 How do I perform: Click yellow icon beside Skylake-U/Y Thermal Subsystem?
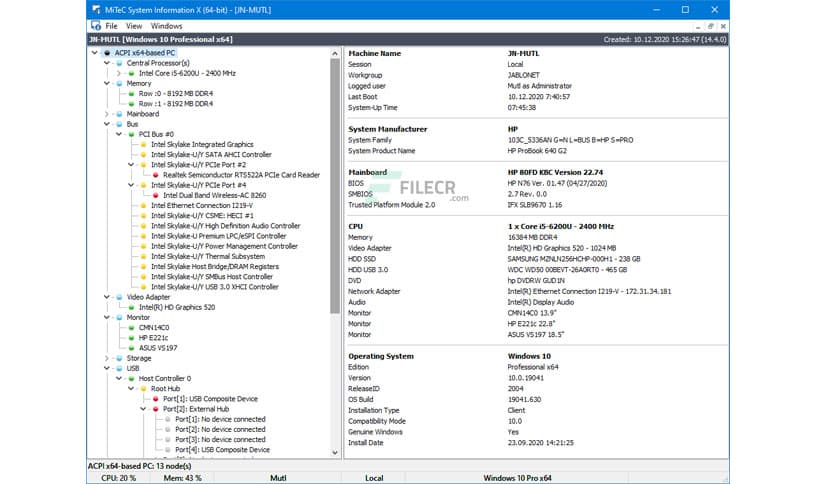pyautogui.click(x=143, y=256)
